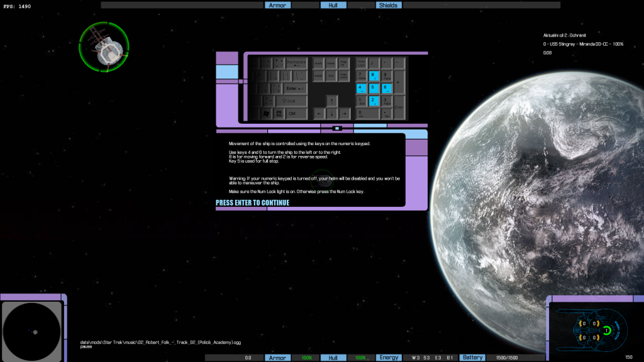Click the main Enter key on keyboard diagram
This screenshot has height=362, width=644.
294,88
